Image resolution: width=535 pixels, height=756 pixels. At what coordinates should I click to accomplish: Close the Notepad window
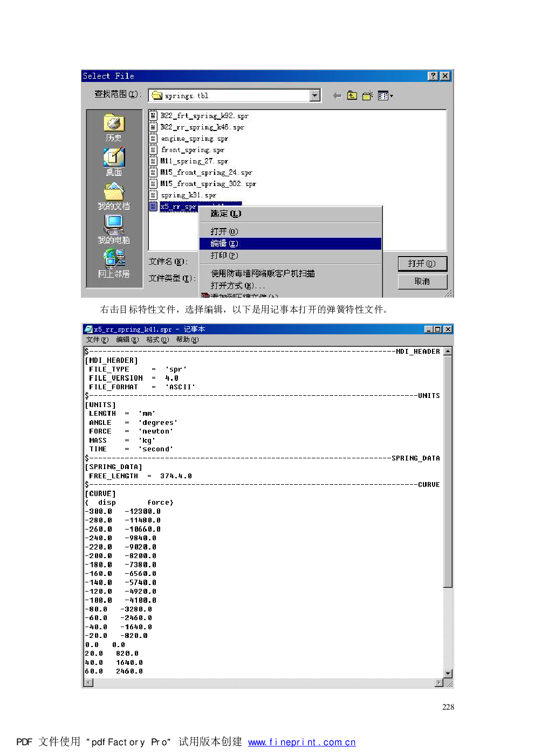point(448,329)
